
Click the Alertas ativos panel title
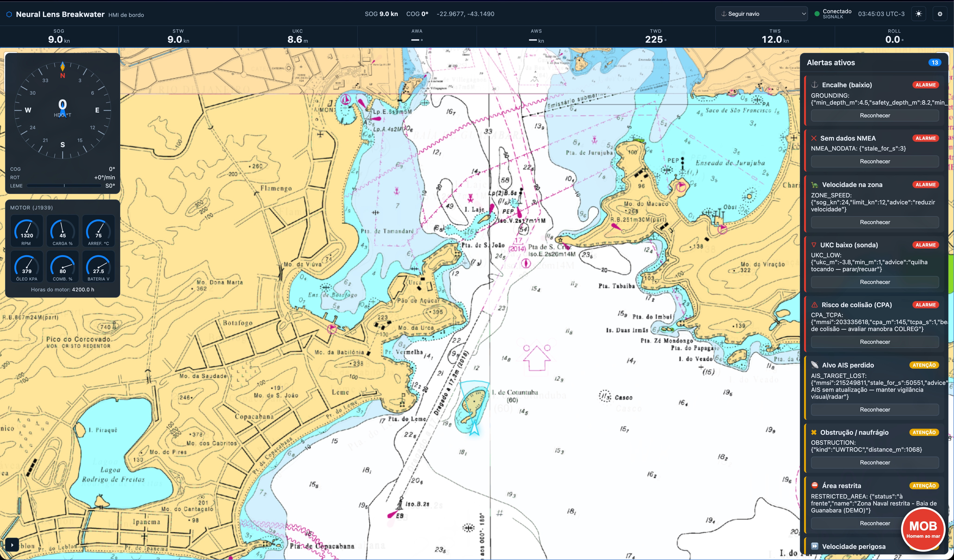pos(831,62)
